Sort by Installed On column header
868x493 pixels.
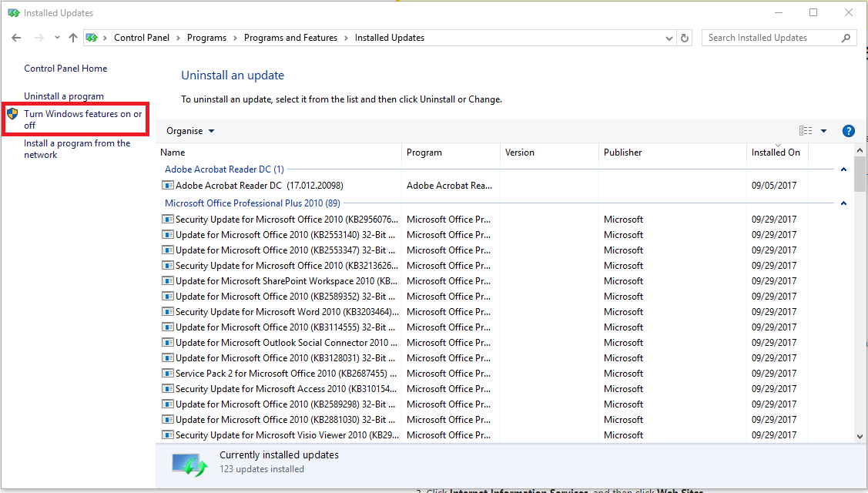click(777, 153)
